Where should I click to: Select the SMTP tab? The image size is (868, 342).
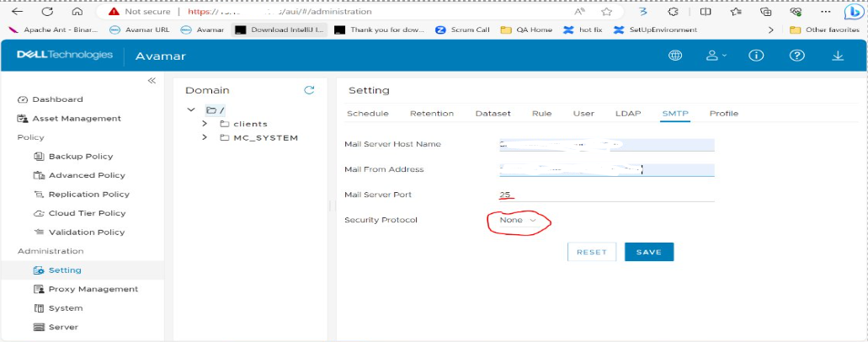675,113
